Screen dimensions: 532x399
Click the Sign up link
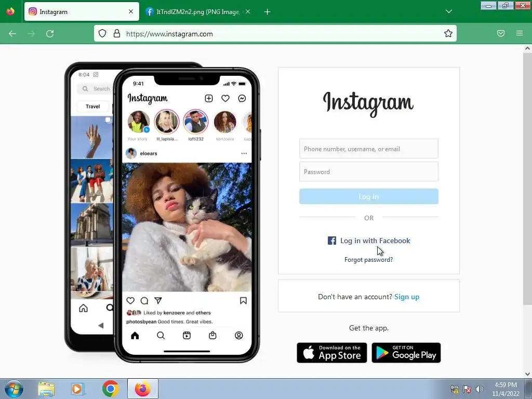[407, 297]
